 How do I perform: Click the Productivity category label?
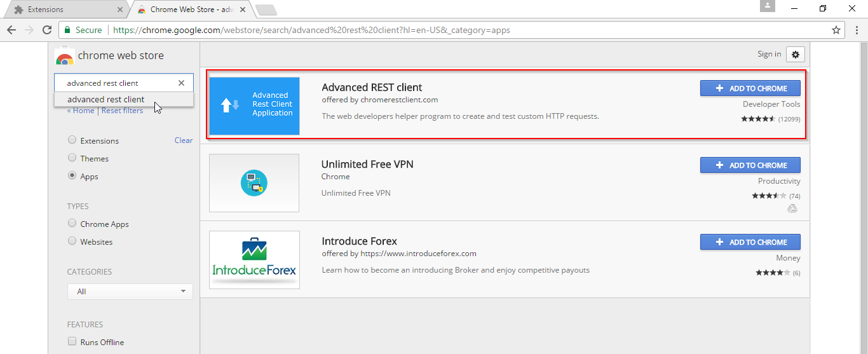pos(779,181)
